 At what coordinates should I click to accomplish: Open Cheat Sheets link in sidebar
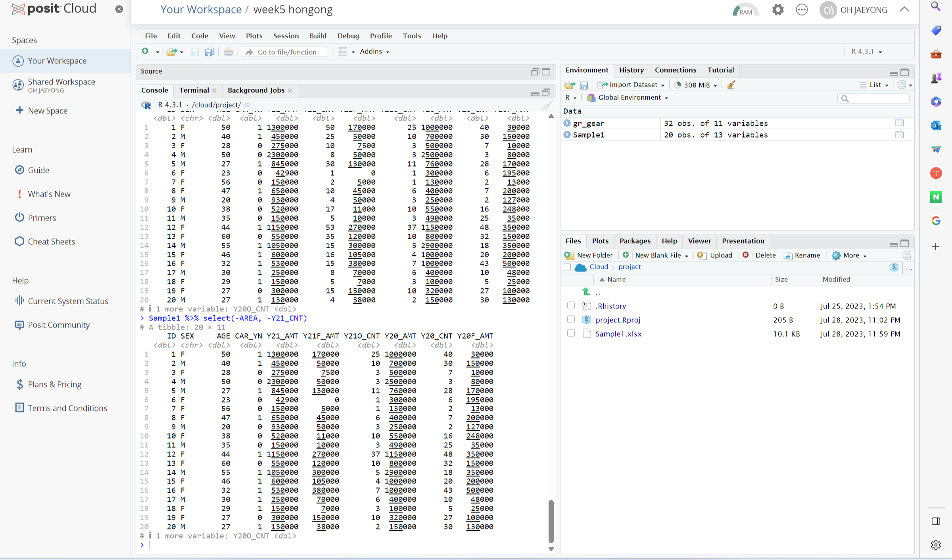coord(51,242)
